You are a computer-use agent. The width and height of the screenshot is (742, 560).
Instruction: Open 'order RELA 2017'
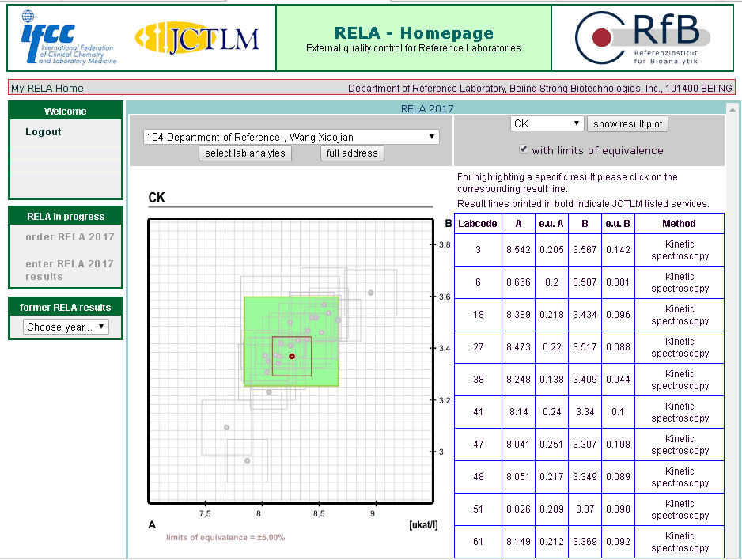coord(70,237)
